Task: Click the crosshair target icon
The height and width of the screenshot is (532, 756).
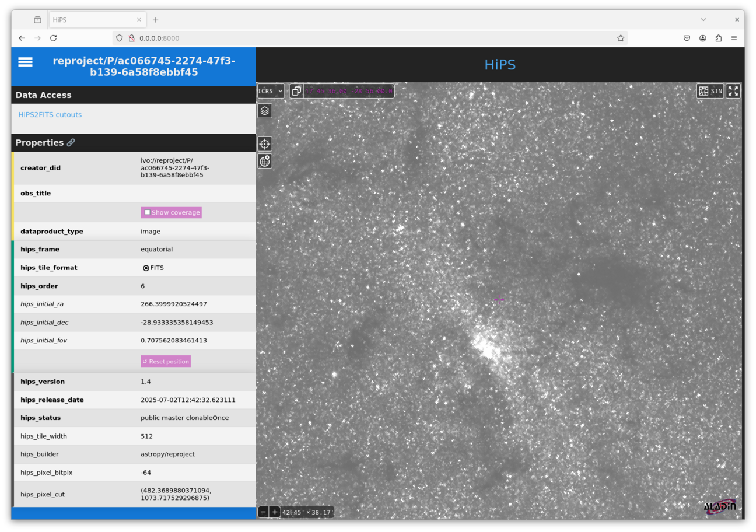Action: click(x=265, y=144)
